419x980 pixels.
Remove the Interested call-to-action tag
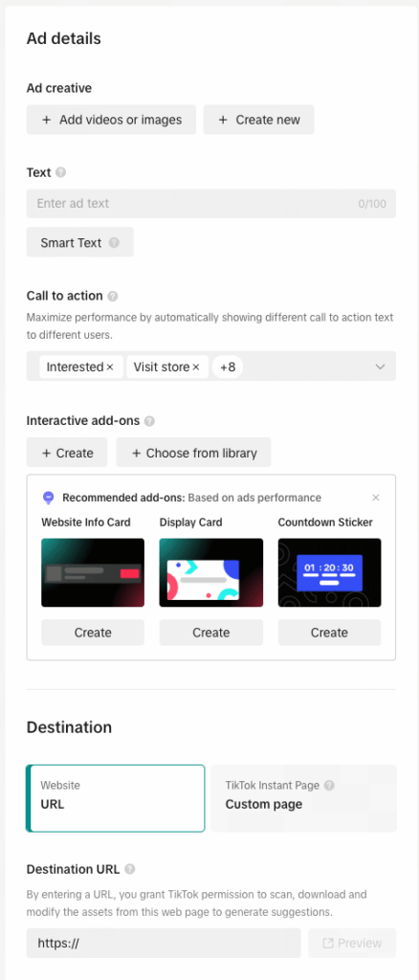110,367
